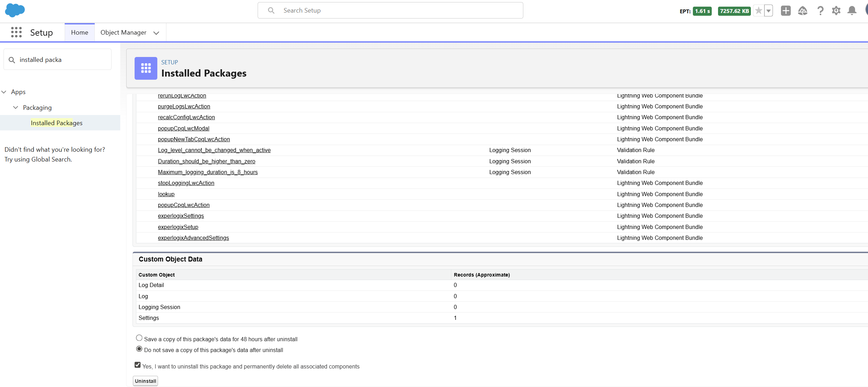The image size is (868, 387).
Task: Open the Duration_should_be_higher_than_zero link
Action: (207, 161)
